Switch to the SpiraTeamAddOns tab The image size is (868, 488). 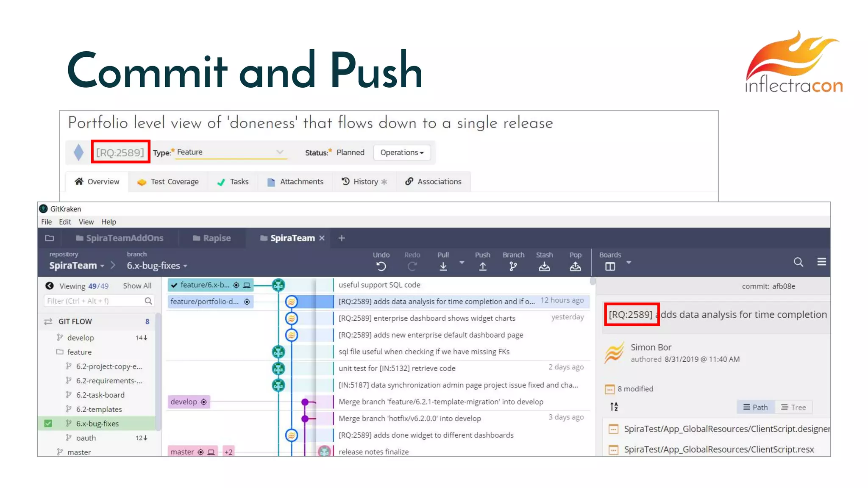coord(120,238)
